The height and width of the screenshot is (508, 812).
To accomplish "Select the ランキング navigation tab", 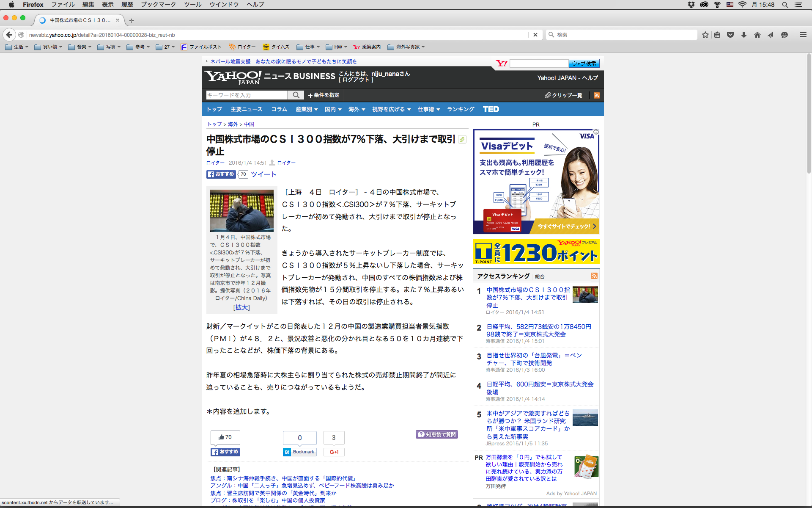I will 461,109.
